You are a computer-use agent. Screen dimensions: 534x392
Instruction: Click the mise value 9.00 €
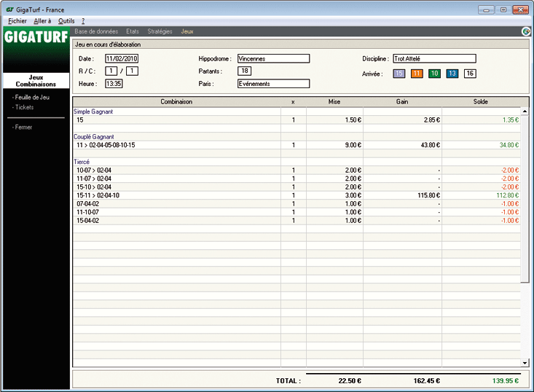[x=353, y=145]
